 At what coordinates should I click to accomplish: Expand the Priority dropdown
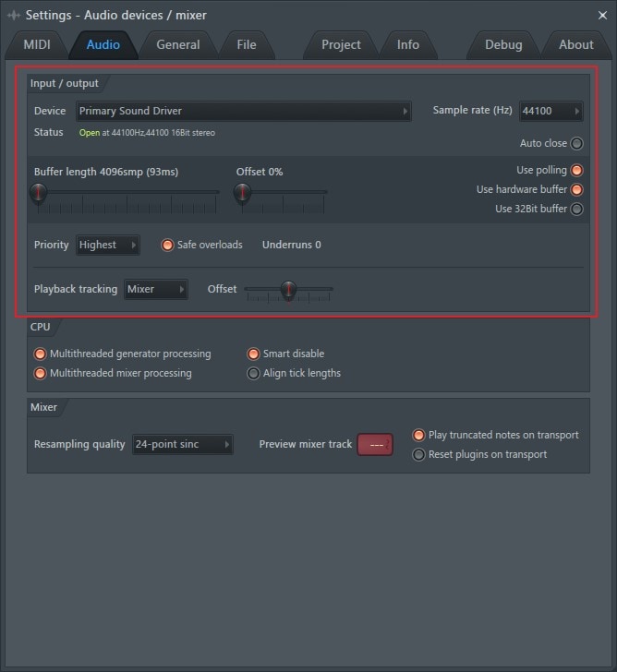click(x=107, y=245)
